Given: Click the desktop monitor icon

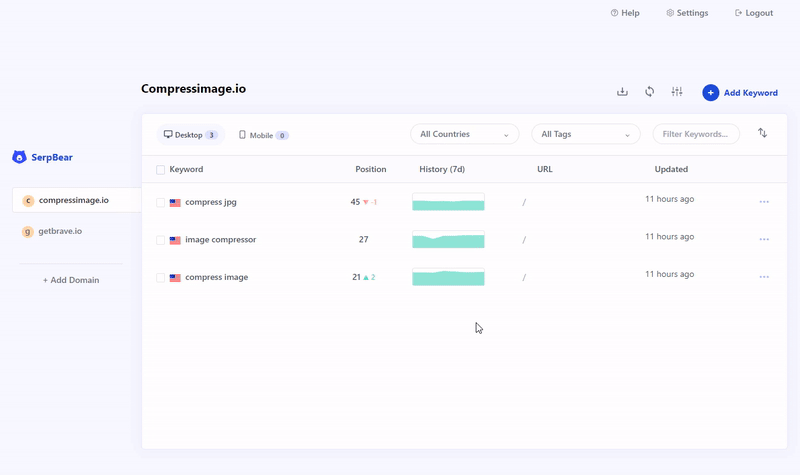Looking at the screenshot, I should coord(168,134).
